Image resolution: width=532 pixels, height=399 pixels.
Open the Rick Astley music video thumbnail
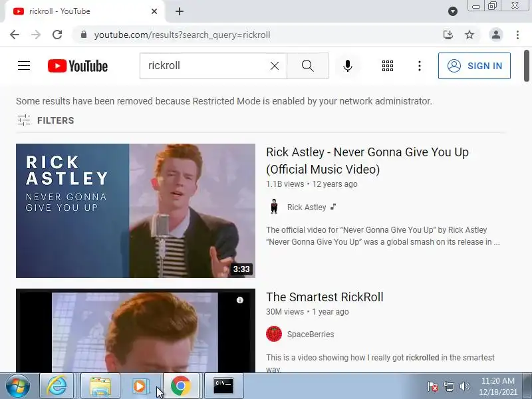(136, 211)
